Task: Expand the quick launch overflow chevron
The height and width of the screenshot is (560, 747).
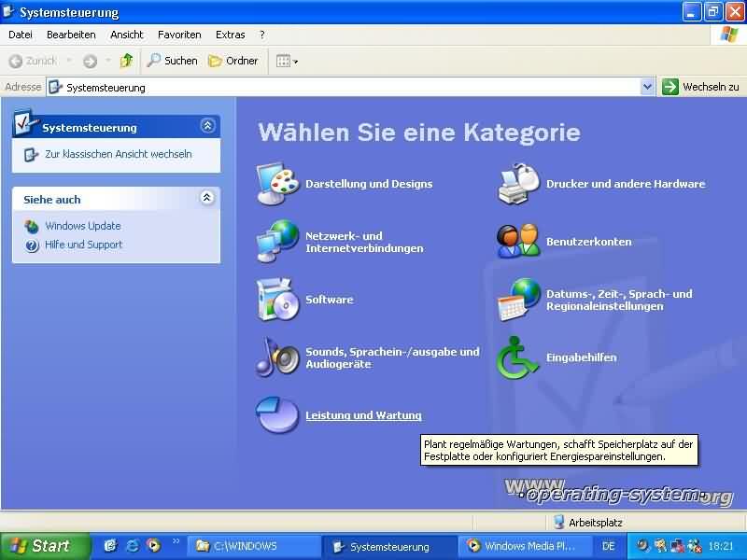Action: point(176,541)
